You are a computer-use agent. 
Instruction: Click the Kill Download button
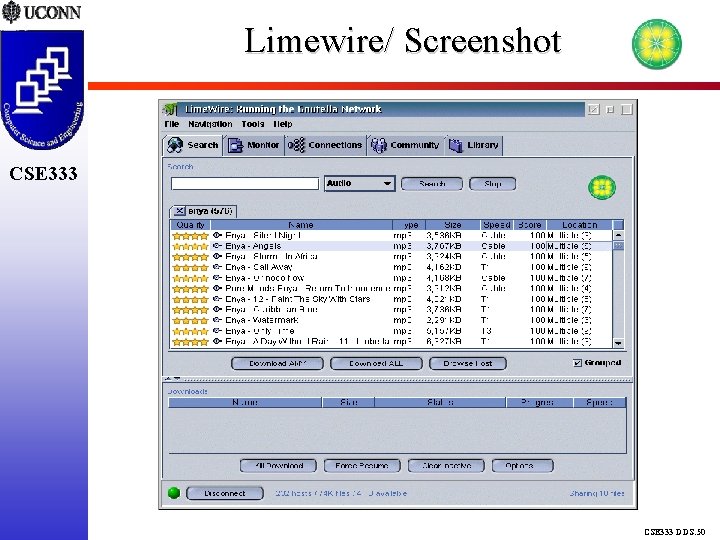[278, 466]
